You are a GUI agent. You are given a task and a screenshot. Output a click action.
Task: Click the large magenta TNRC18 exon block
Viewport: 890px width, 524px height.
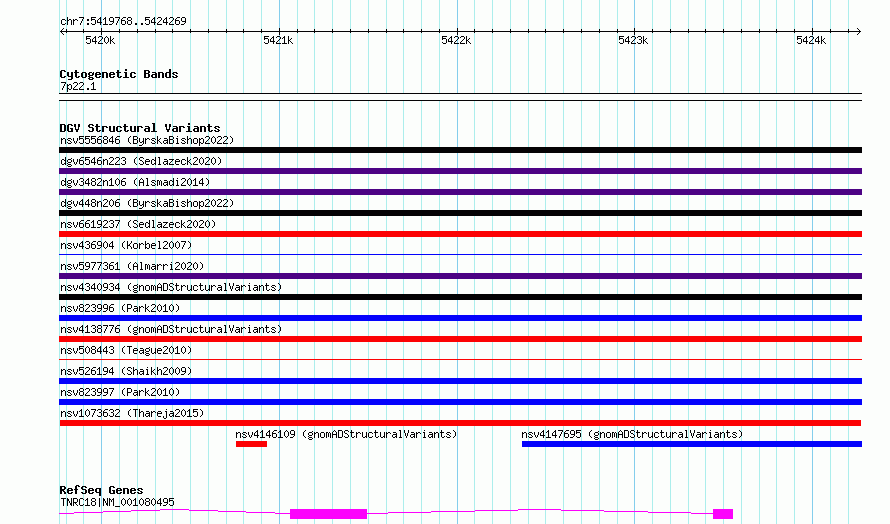pyautogui.click(x=329, y=514)
